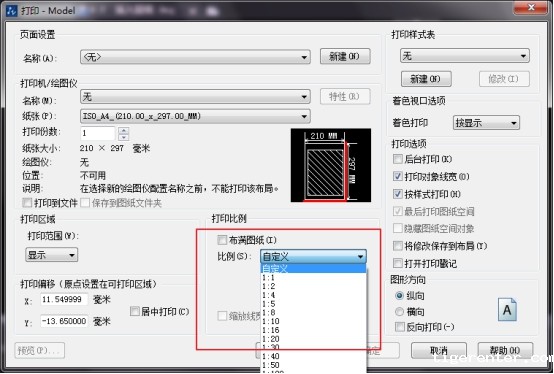Image resolution: width=554 pixels, height=374 pixels.
Task: Toggle 打印对象线宽 checkbox
Action: [397, 176]
